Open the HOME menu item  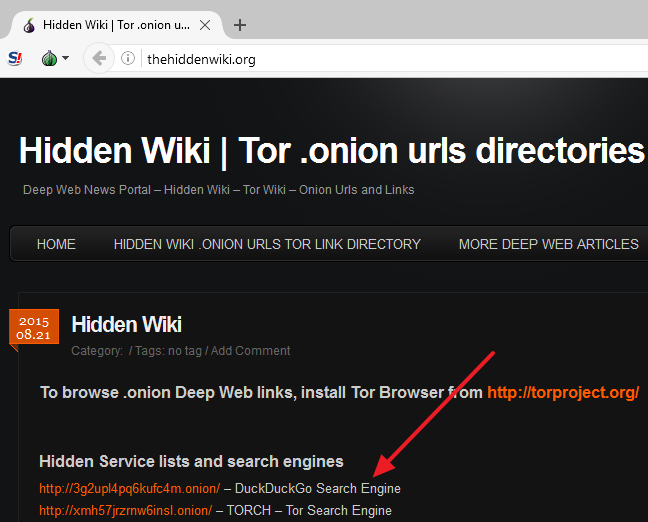pos(56,244)
